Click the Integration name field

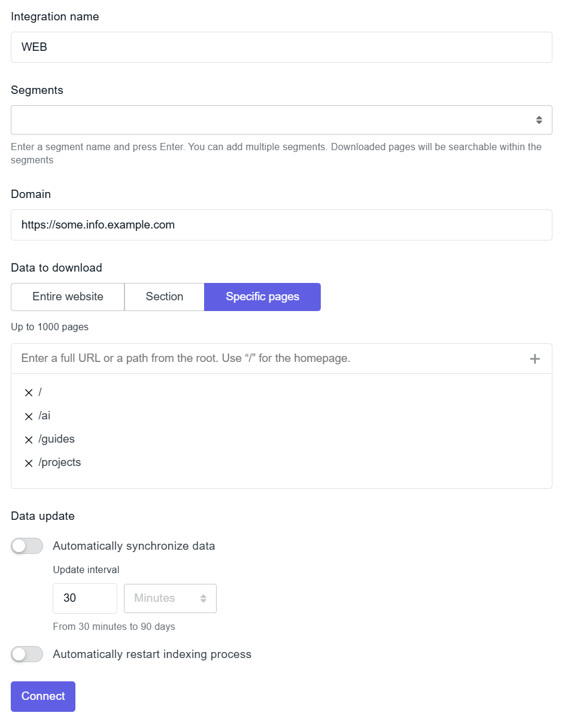[281, 47]
